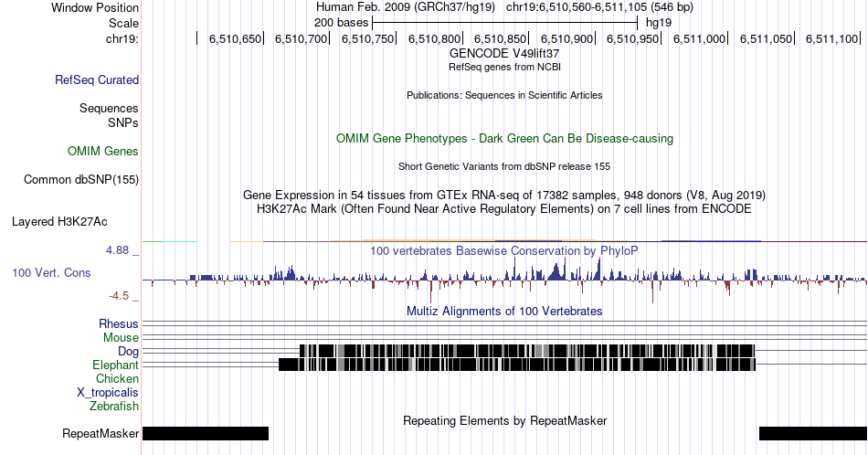
Task: Click the RefSeq Curated track label
Action: pos(96,79)
